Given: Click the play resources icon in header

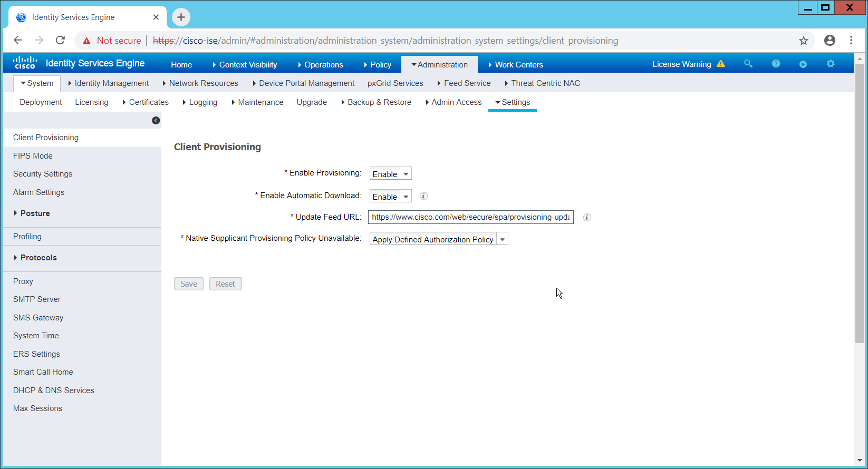Looking at the screenshot, I should pos(803,64).
